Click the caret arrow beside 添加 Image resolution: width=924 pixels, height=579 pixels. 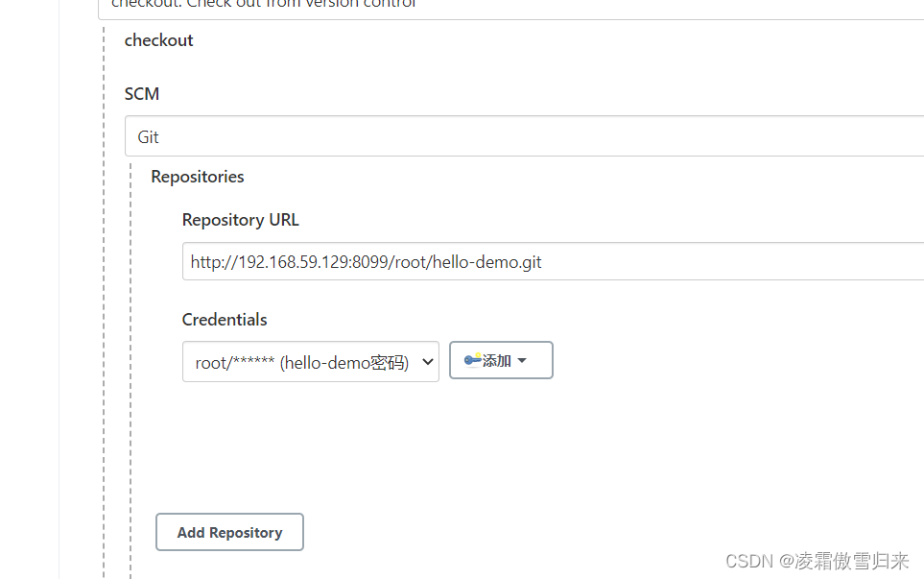pyautogui.click(x=522, y=361)
